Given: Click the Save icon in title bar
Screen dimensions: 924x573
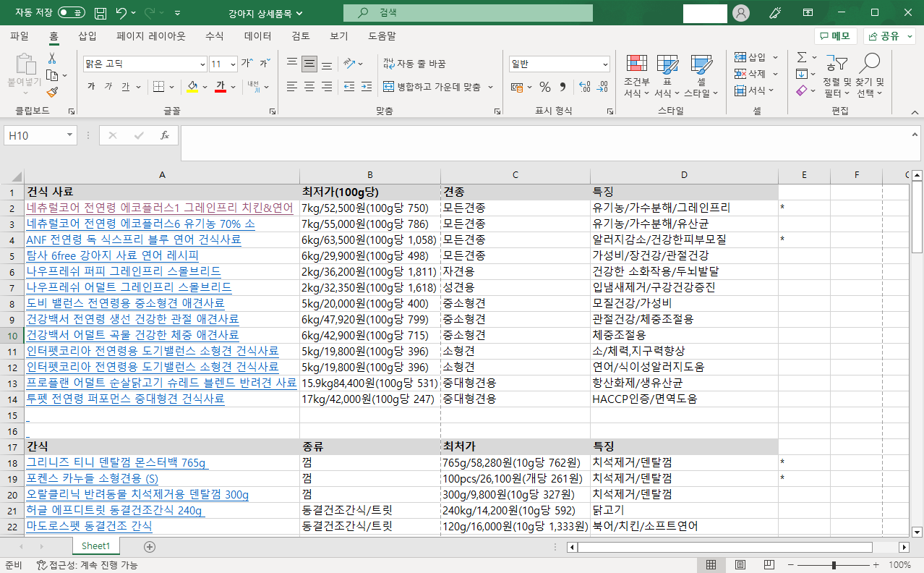Looking at the screenshot, I should click(x=100, y=13).
